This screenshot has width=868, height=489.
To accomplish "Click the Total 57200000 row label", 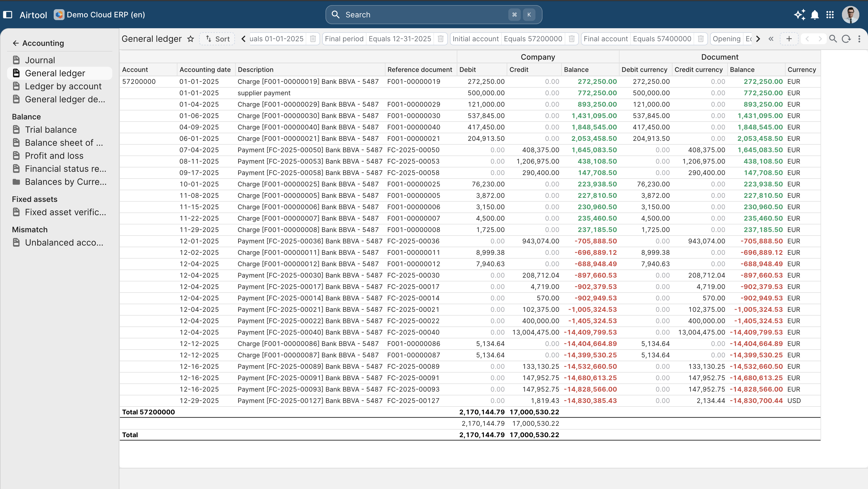I will click(x=148, y=412).
